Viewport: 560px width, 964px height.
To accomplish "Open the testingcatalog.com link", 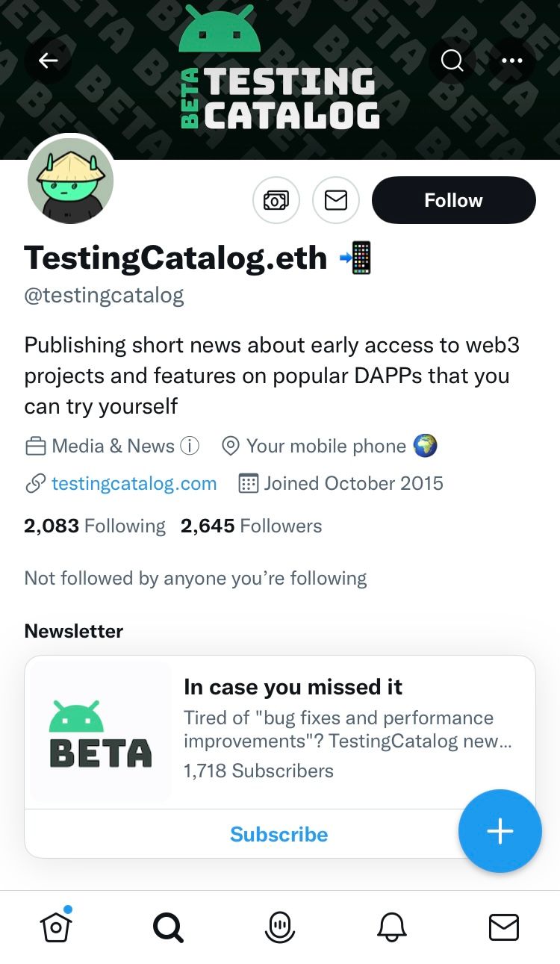I will point(134,483).
